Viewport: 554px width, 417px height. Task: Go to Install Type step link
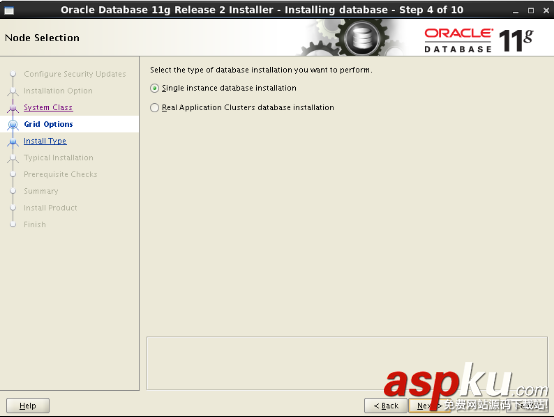(45, 141)
